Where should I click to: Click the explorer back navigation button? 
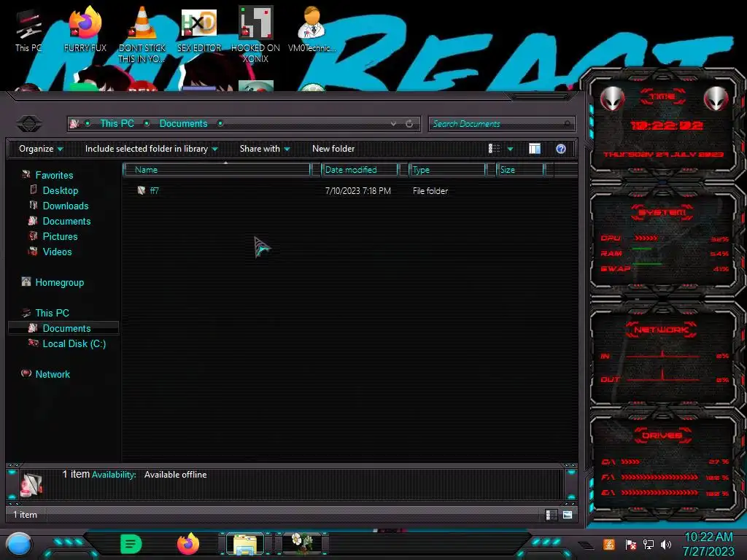click(x=29, y=124)
